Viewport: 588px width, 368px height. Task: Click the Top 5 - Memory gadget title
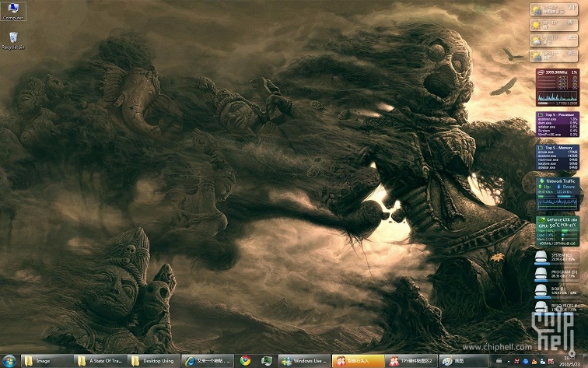coord(558,148)
